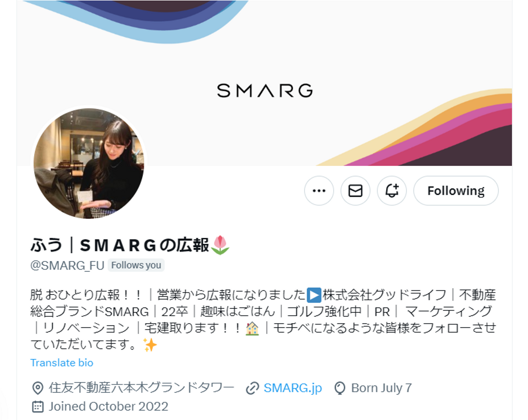Click the calendar joined-date icon
This screenshot has width=528, height=420.
[38, 406]
